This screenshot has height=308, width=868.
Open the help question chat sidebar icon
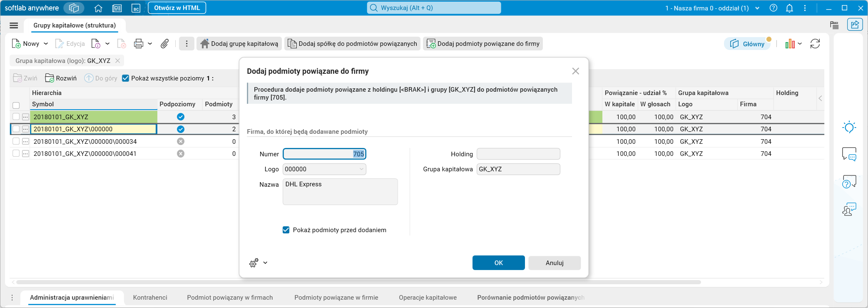pyautogui.click(x=849, y=182)
